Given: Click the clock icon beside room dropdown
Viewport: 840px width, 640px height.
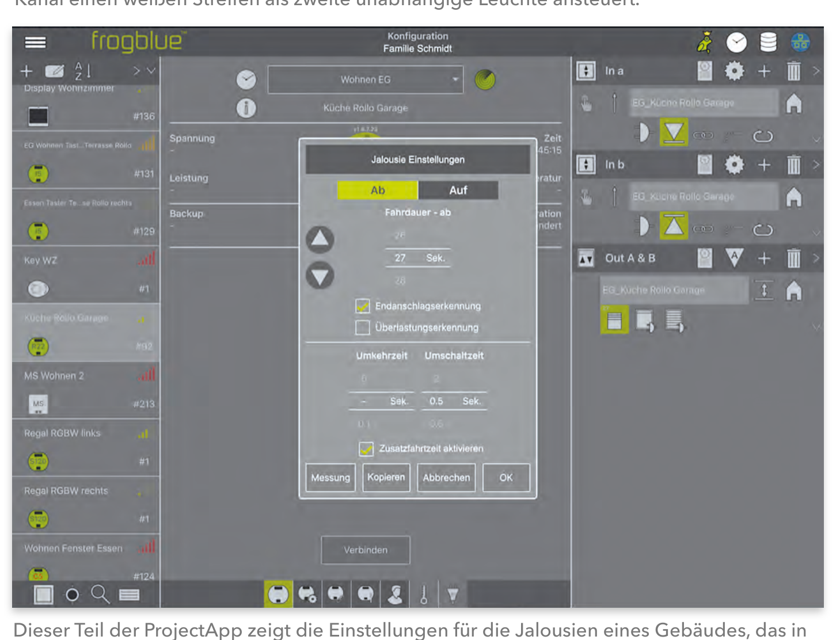Looking at the screenshot, I should 246,79.
